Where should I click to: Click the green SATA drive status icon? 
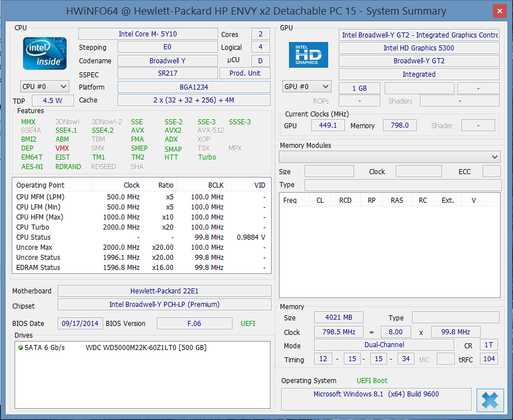pyautogui.click(x=20, y=347)
